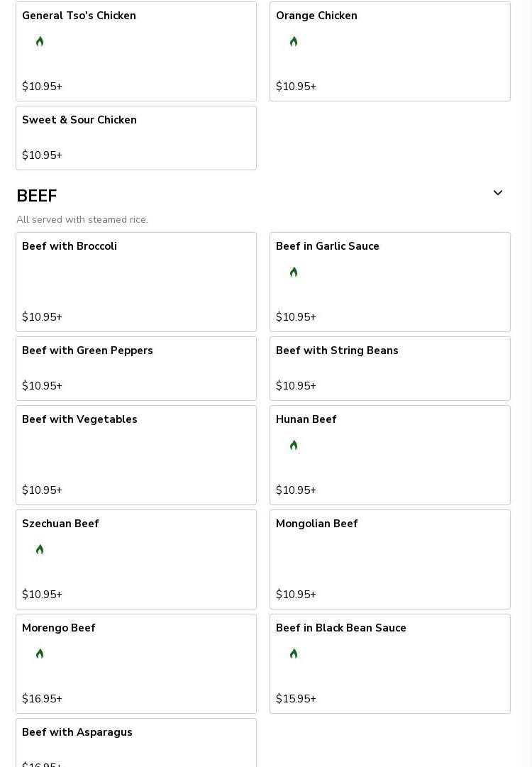
Task: Open the Beef with Broccoli item
Action: tap(136, 282)
